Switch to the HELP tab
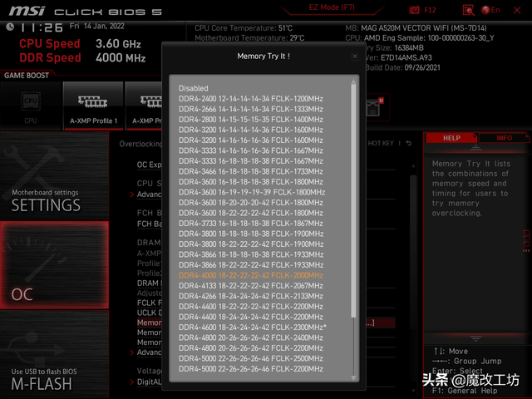This screenshot has width=532, height=399. (451, 138)
